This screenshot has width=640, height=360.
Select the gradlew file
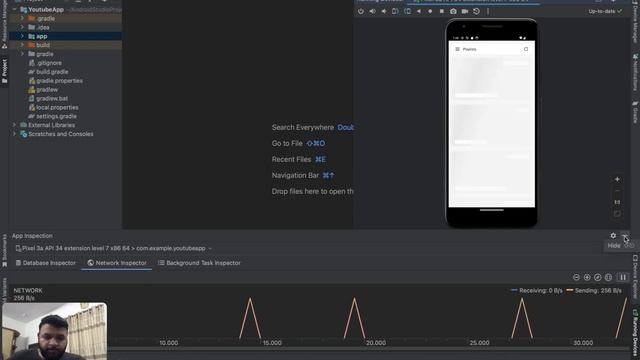tap(43, 89)
